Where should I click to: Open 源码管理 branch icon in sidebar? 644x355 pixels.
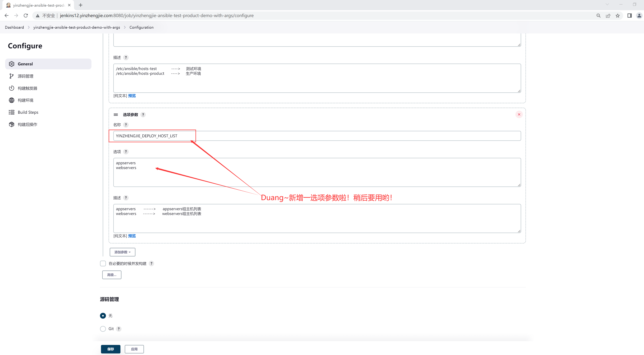click(11, 76)
